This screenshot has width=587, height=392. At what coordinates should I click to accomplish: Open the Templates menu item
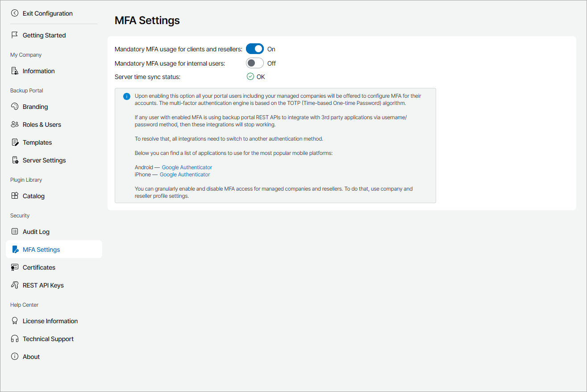37,142
